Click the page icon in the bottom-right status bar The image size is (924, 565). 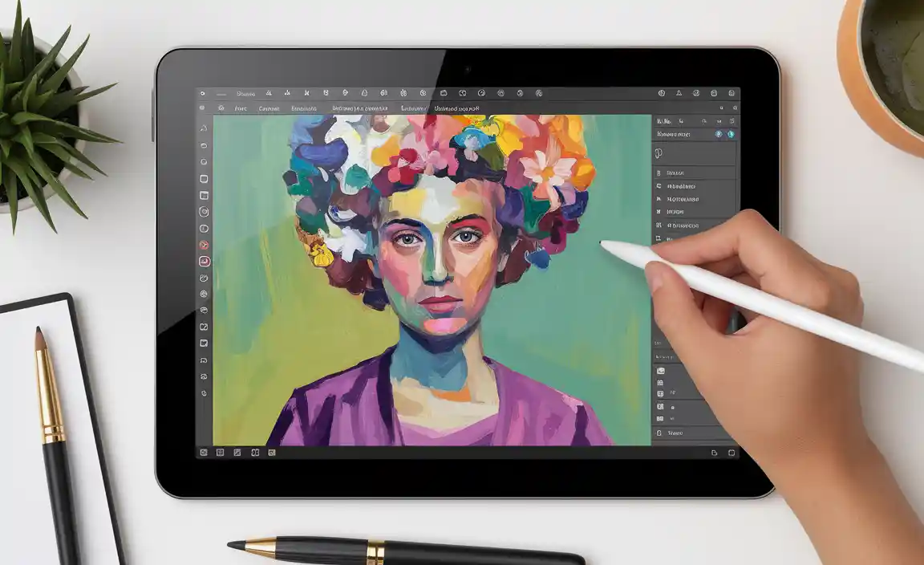pos(714,453)
